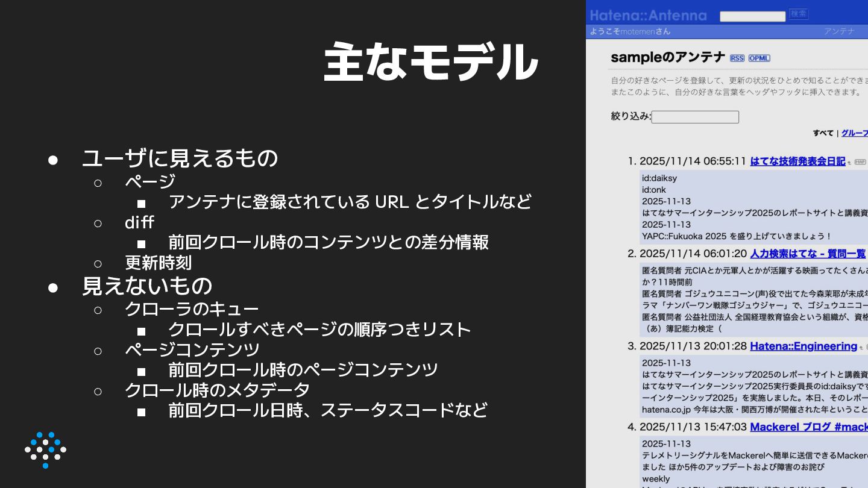Click the small icon after the Hatena::Engineering link

pyautogui.click(x=861, y=348)
